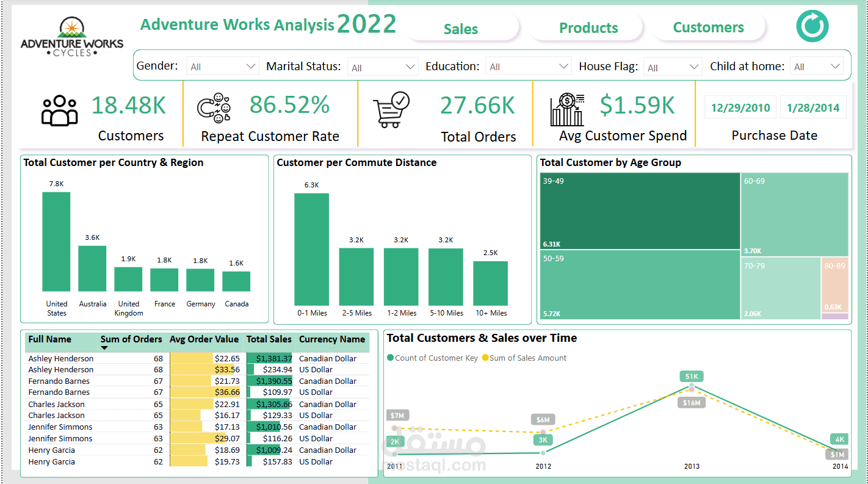Click the $1,381.37 Total Sales cell
This screenshot has width=868, height=484.
tap(269, 358)
